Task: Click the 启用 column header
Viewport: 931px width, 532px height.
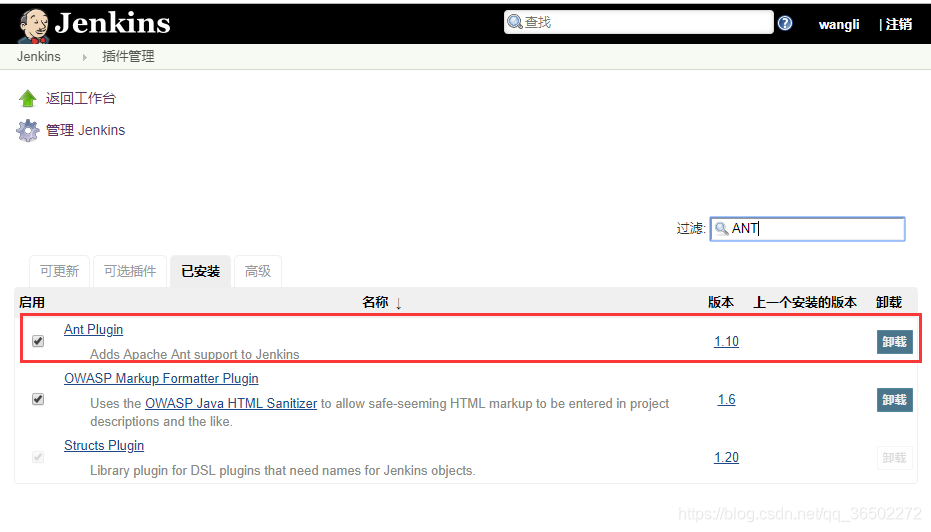Action: pos(32,302)
